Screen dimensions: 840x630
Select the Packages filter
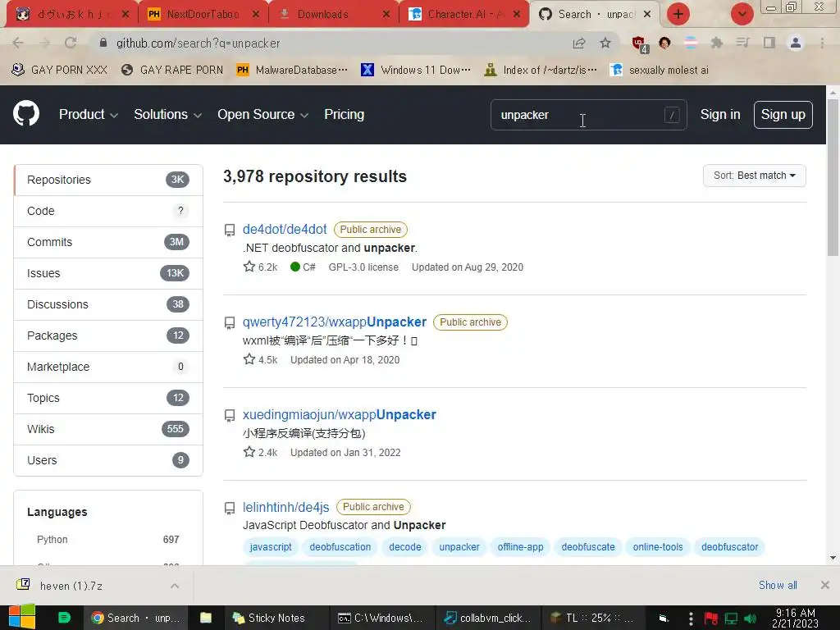click(x=108, y=336)
